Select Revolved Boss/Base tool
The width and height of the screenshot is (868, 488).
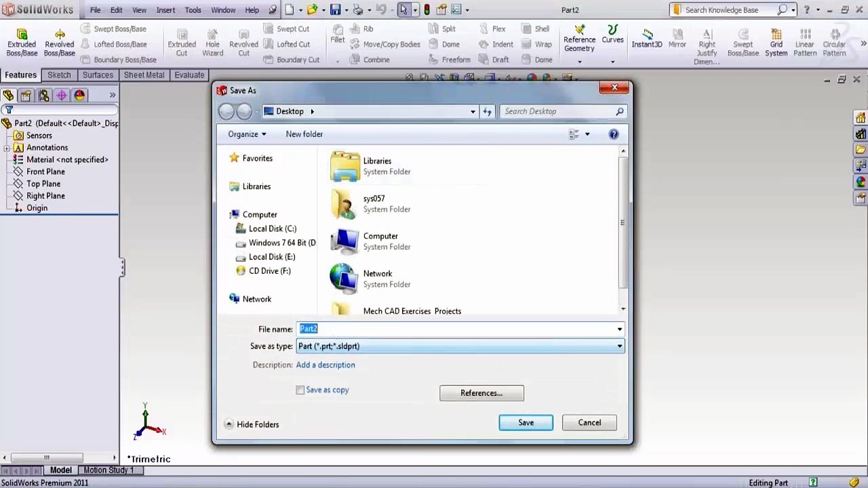(60, 43)
